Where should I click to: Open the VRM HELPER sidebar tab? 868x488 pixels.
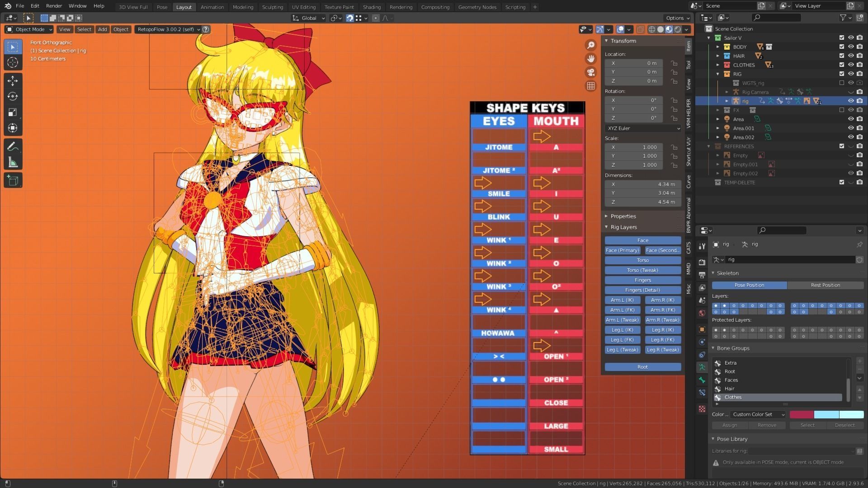click(689, 113)
